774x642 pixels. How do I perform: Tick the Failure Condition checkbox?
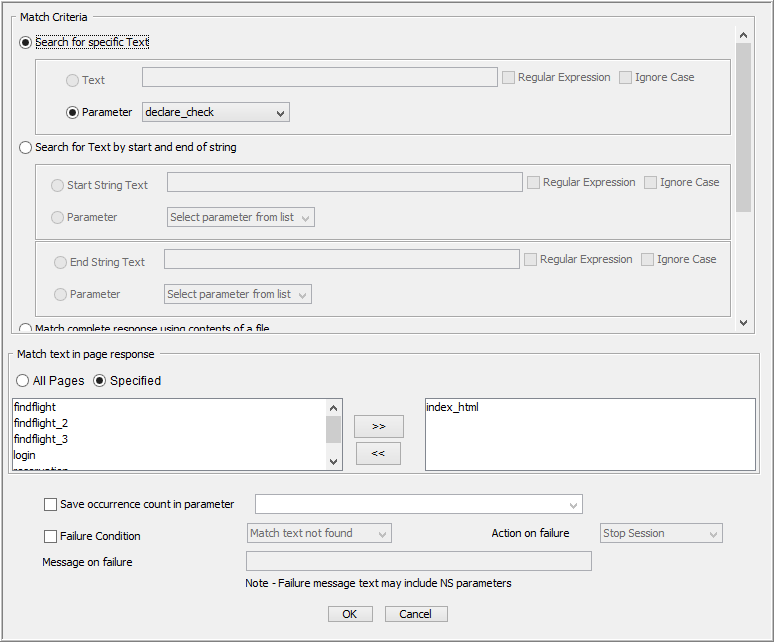click(x=51, y=536)
